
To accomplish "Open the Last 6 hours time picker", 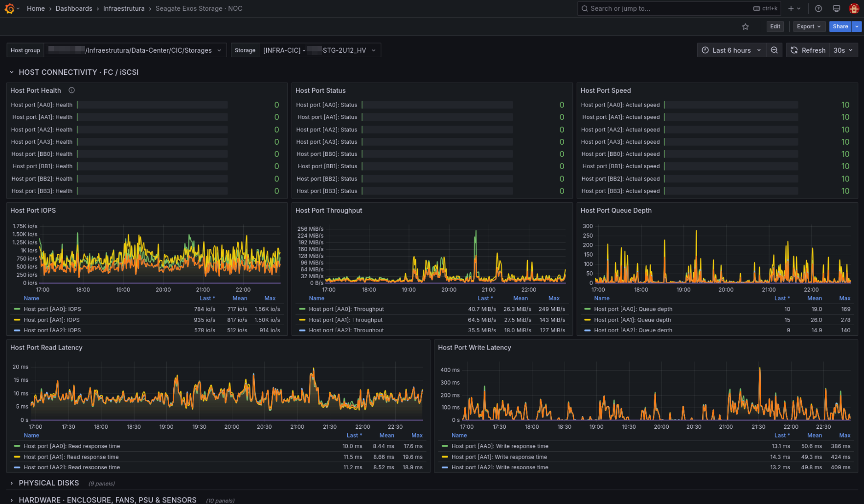I will coord(731,50).
